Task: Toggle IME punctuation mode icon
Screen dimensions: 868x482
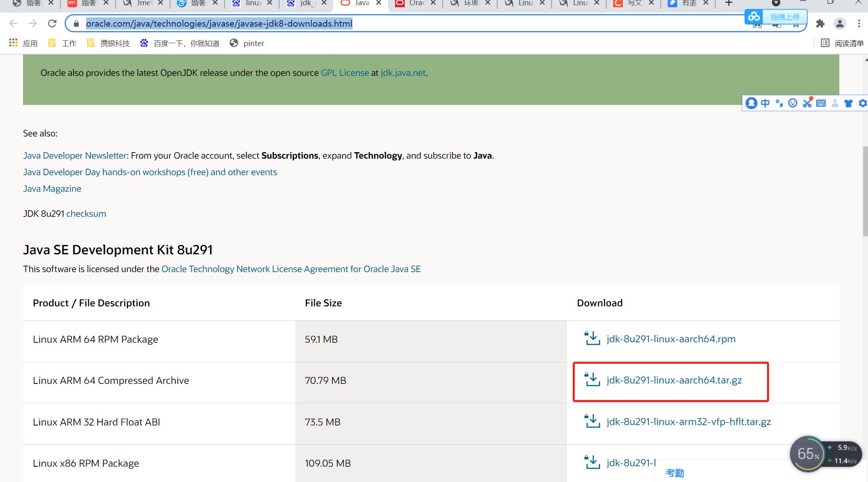Action: [x=779, y=103]
